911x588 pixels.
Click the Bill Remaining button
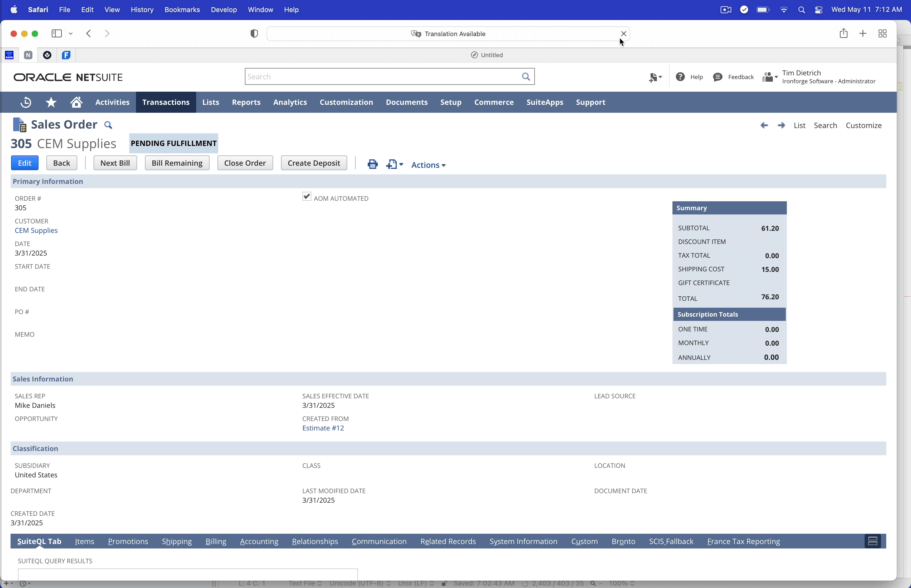pyautogui.click(x=177, y=163)
